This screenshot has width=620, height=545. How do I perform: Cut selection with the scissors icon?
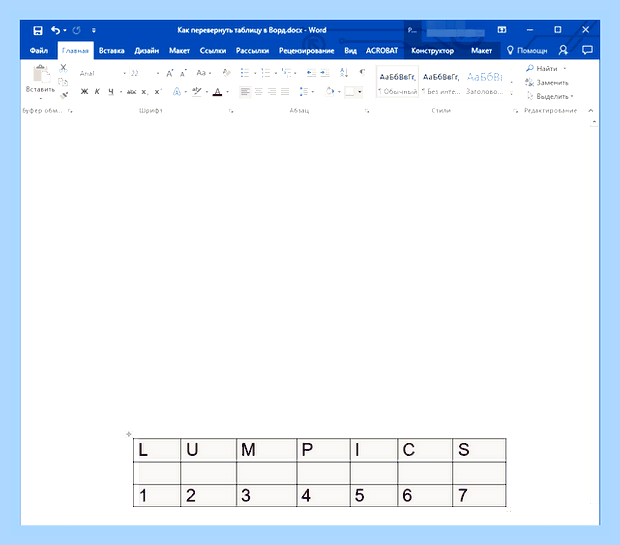(63, 68)
